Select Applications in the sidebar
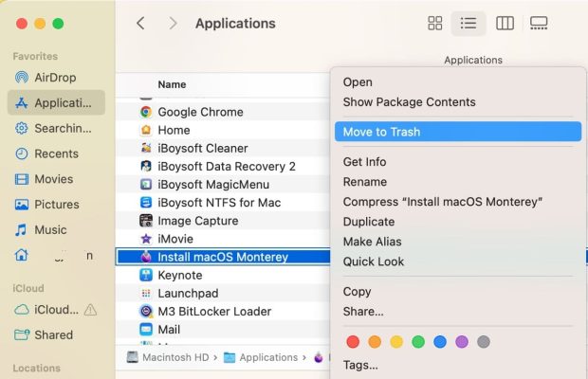The height and width of the screenshot is (379, 588). point(56,102)
